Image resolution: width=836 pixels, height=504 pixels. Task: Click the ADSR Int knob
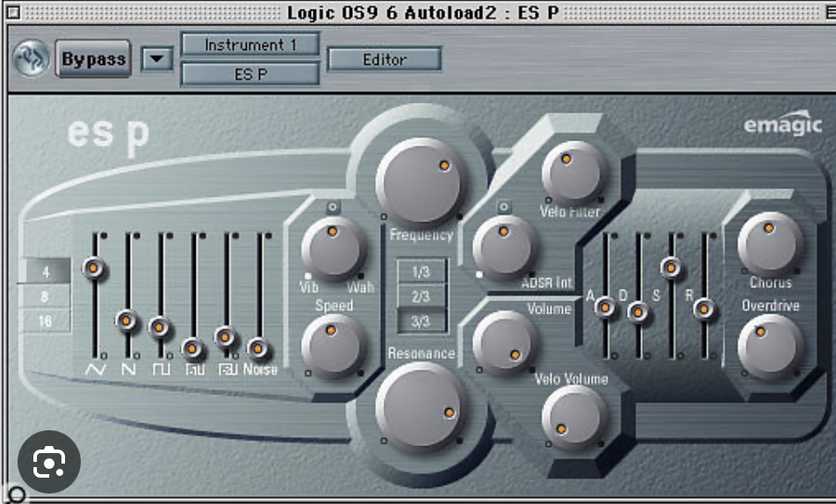505,248
